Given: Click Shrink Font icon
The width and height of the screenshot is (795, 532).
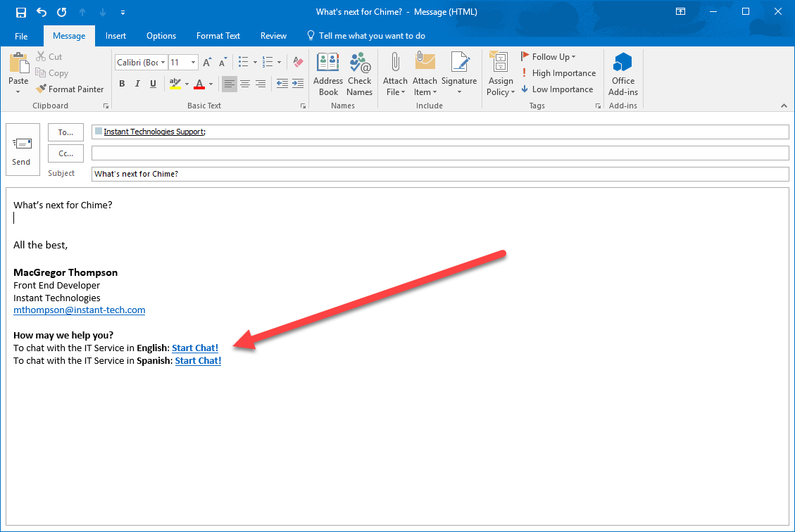Looking at the screenshot, I should [223, 63].
